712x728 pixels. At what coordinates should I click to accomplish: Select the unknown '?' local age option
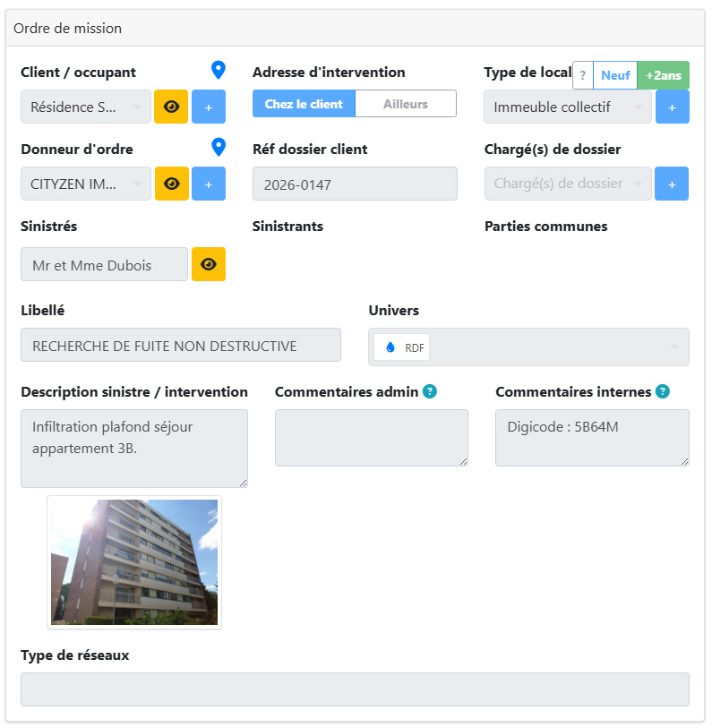coord(583,75)
